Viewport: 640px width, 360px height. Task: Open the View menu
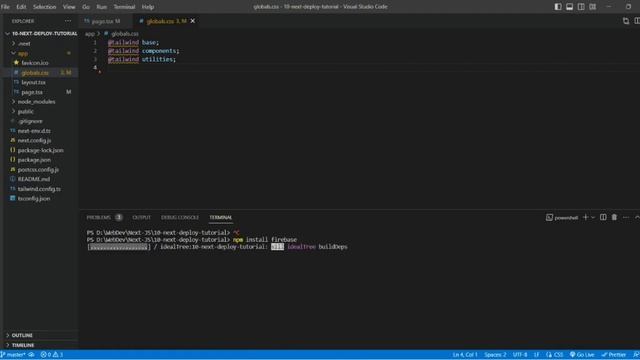pos(69,7)
